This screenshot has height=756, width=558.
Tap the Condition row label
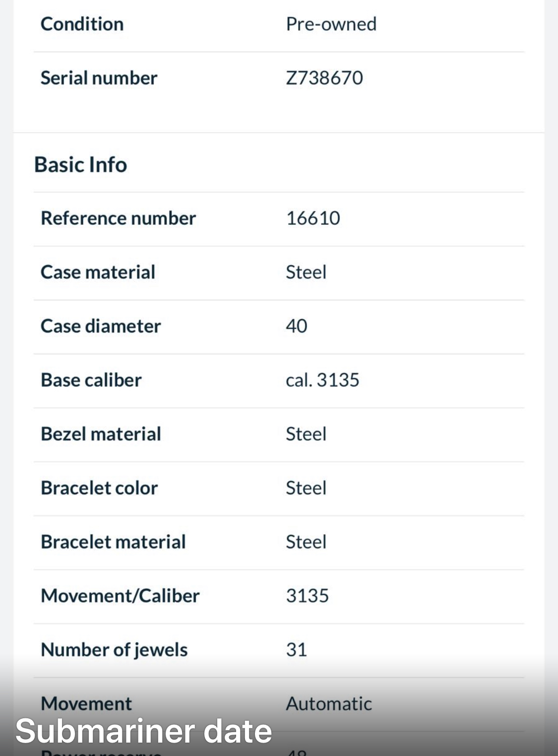point(82,24)
